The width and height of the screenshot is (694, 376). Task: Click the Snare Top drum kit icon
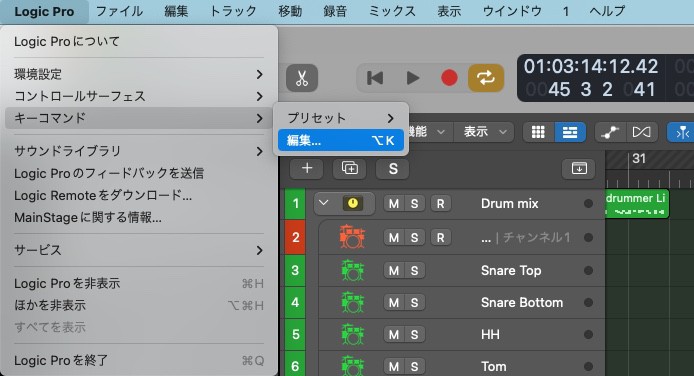pyautogui.click(x=352, y=270)
